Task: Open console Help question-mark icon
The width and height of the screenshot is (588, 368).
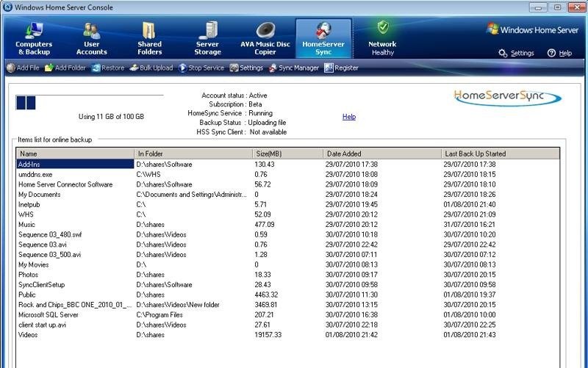Action: pos(551,53)
